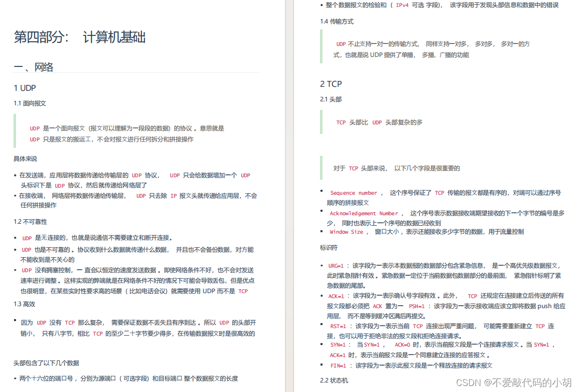
Task: Click the 具体来说 label
Action: 25,159
